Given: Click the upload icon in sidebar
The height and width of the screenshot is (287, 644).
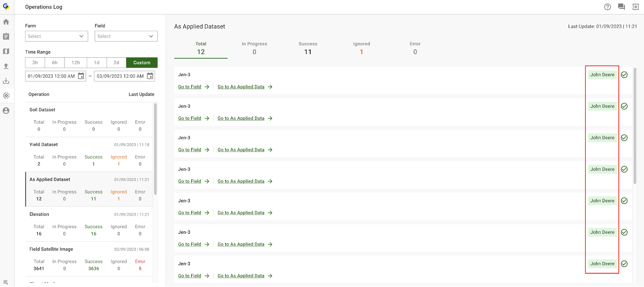Looking at the screenshot, I should tap(6, 66).
